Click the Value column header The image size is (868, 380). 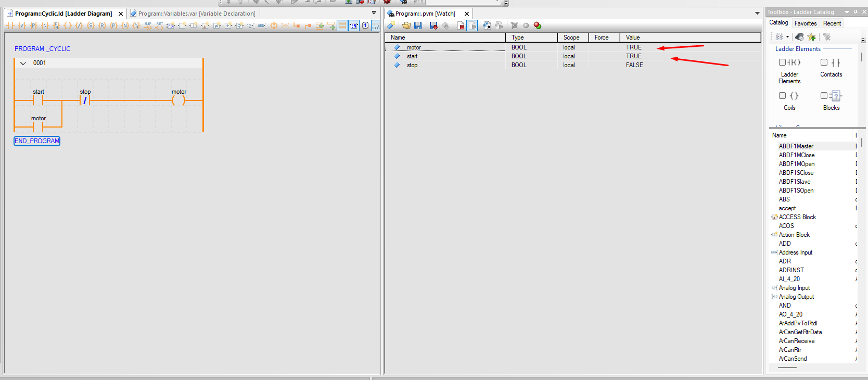[x=690, y=37]
